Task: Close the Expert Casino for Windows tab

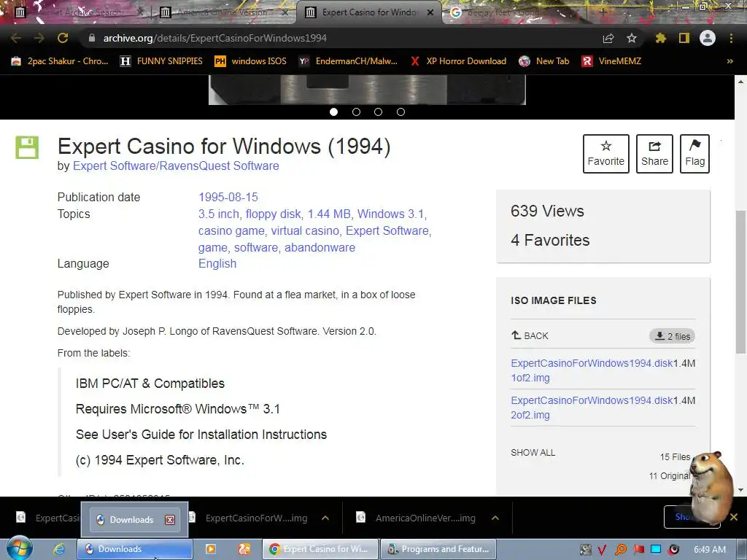Action: click(x=430, y=12)
